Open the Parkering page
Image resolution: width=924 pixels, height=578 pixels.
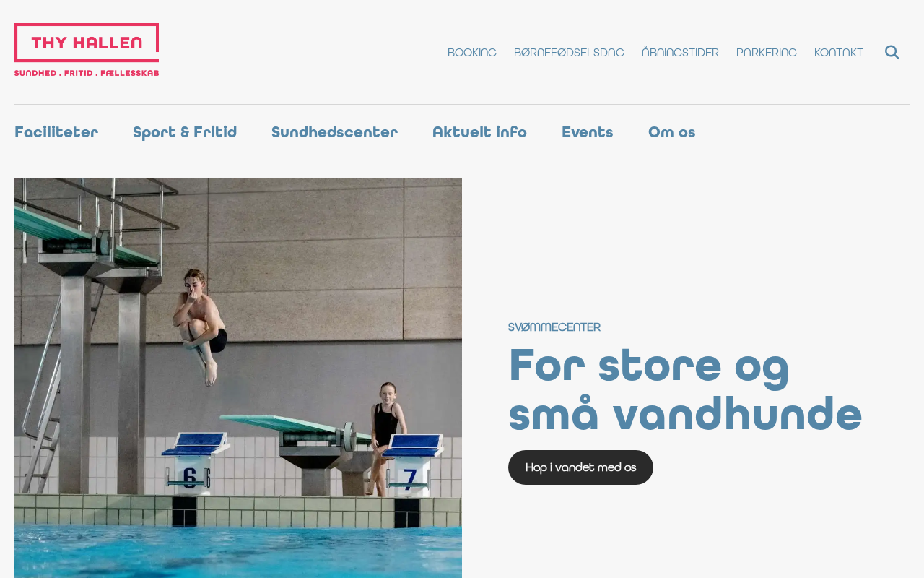tap(767, 53)
